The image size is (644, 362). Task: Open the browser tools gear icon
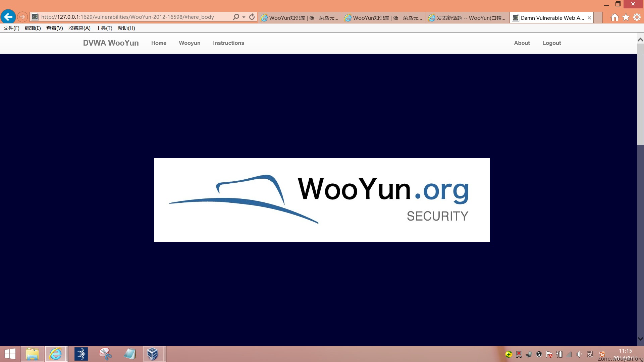pyautogui.click(x=637, y=17)
